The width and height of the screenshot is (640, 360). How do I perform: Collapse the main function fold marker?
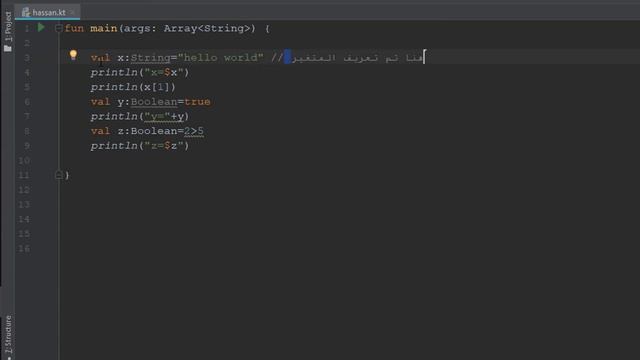click(58, 28)
